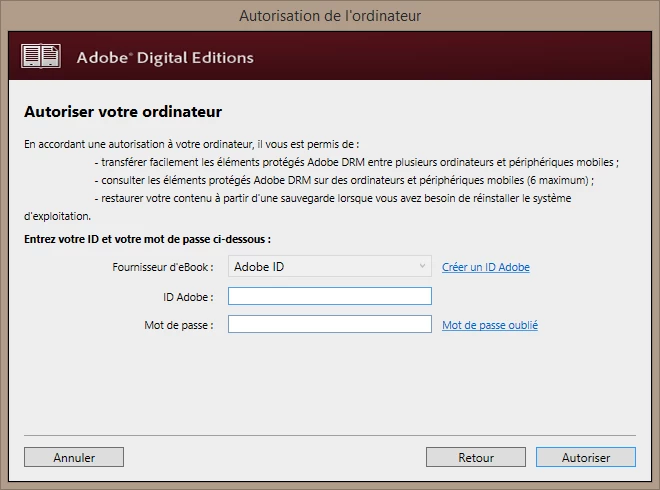The width and height of the screenshot is (660, 490).
Task: Click the line about consulter les éléments protégés
Action: coord(344,180)
